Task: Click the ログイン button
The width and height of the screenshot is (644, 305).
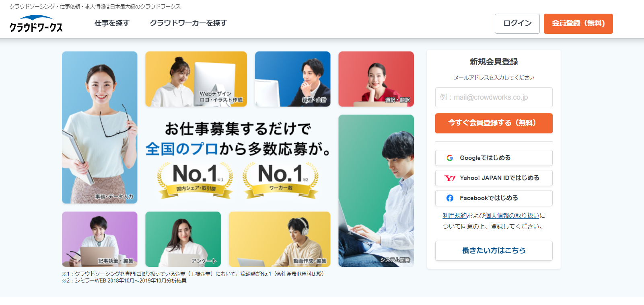Action: coord(517,24)
